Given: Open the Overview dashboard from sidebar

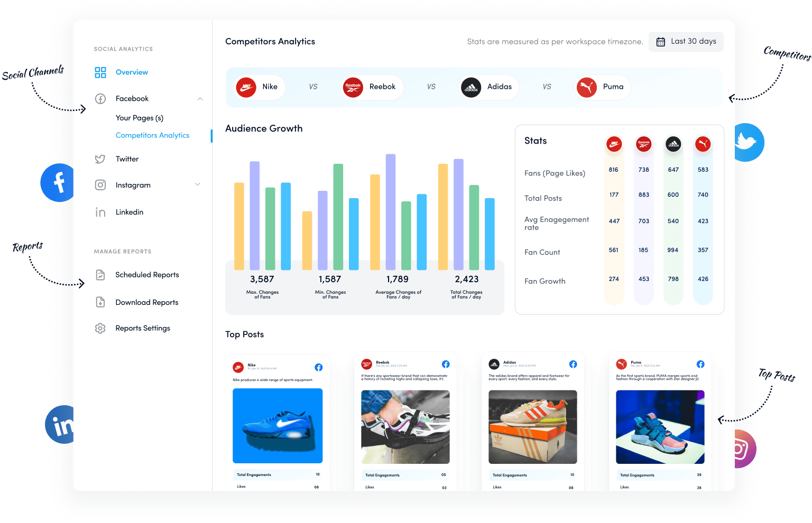Looking at the screenshot, I should click(131, 72).
